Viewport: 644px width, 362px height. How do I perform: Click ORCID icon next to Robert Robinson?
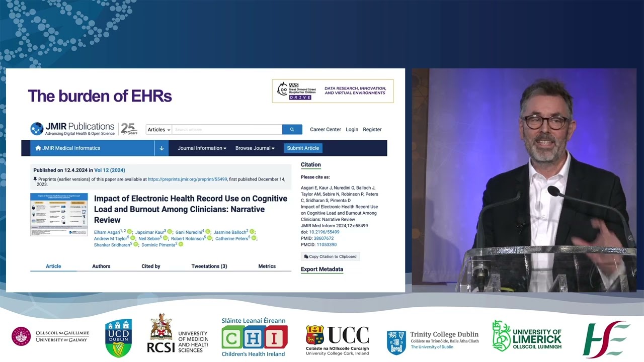[209, 238]
